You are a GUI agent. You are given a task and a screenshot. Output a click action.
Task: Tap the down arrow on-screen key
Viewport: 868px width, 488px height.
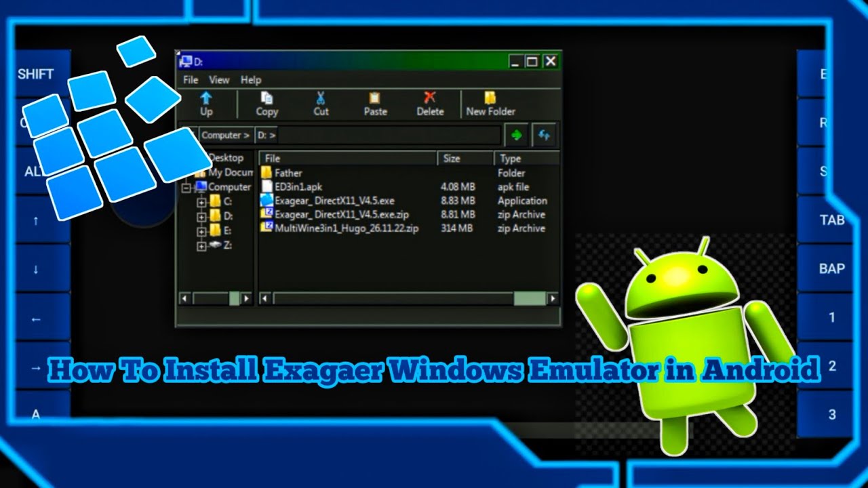point(35,268)
